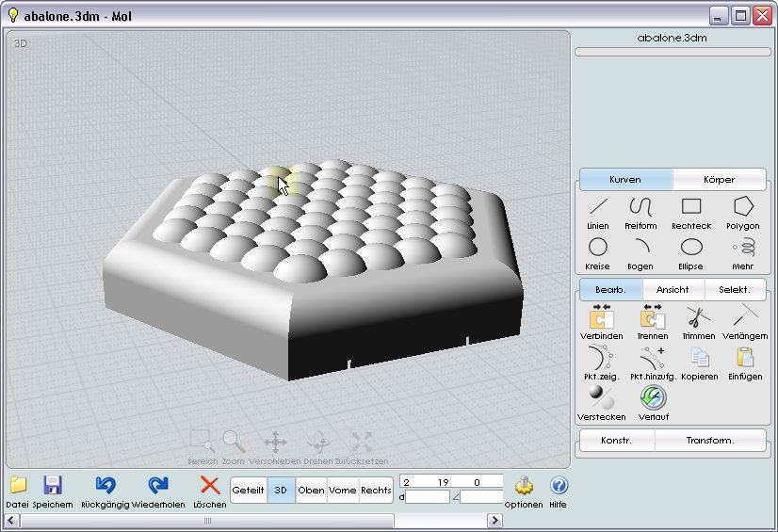Switch to Rechts right view
The width and height of the screenshot is (778, 532).
pyautogui.click(x=376, y=490)
